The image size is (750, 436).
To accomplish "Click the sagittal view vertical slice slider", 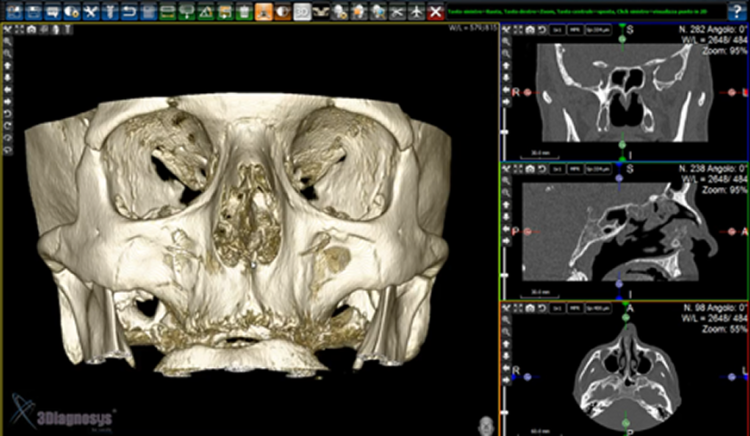I will pyautogui.click(x=503, y=275).
